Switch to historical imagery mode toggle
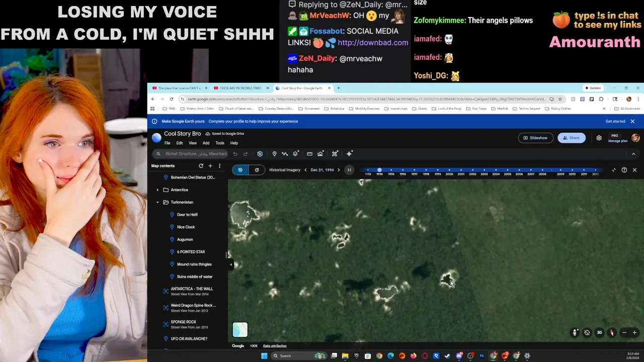 240,170
